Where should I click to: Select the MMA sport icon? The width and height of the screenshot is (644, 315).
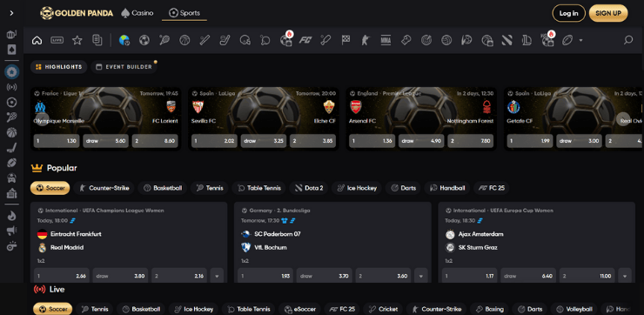[x=386, y=40]
